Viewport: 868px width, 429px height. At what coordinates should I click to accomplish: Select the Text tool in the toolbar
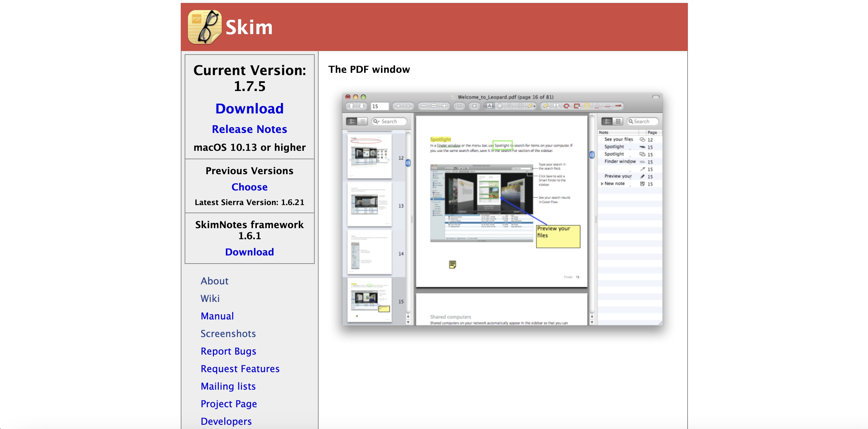click(490, 106)
